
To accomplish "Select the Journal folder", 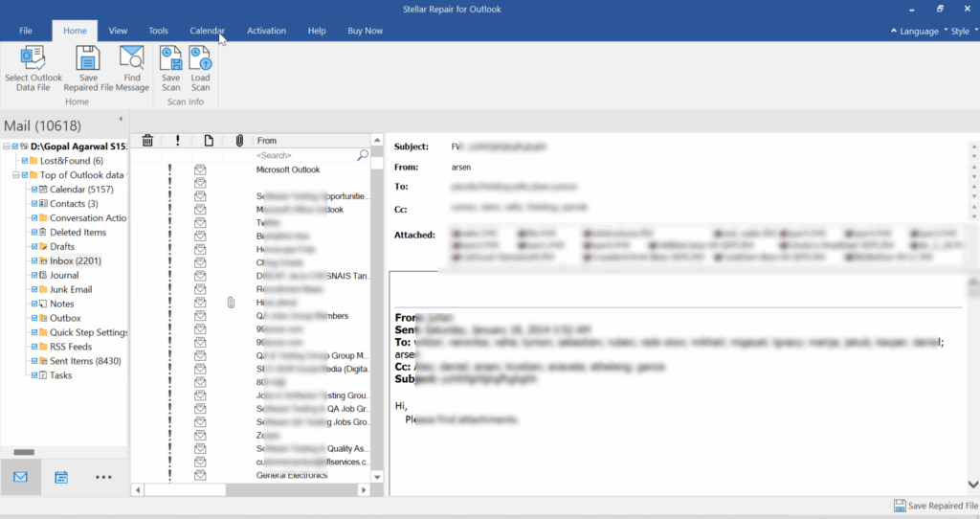I will coord(64,275).
